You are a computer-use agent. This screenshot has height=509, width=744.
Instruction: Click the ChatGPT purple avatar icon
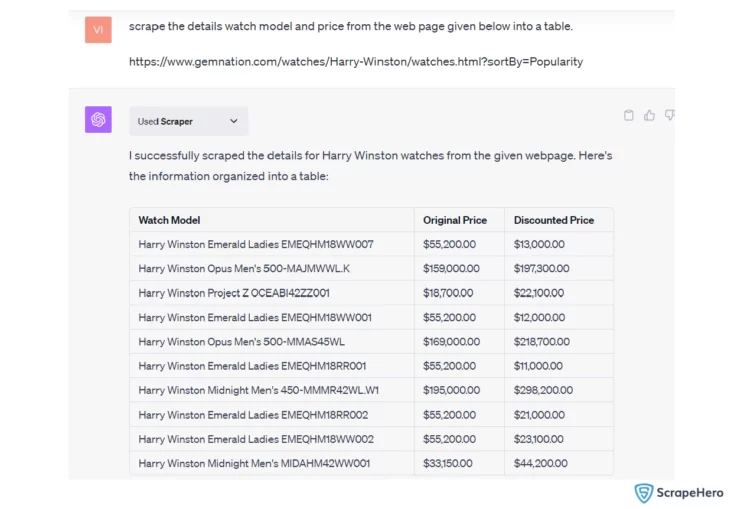pos(98,120)
